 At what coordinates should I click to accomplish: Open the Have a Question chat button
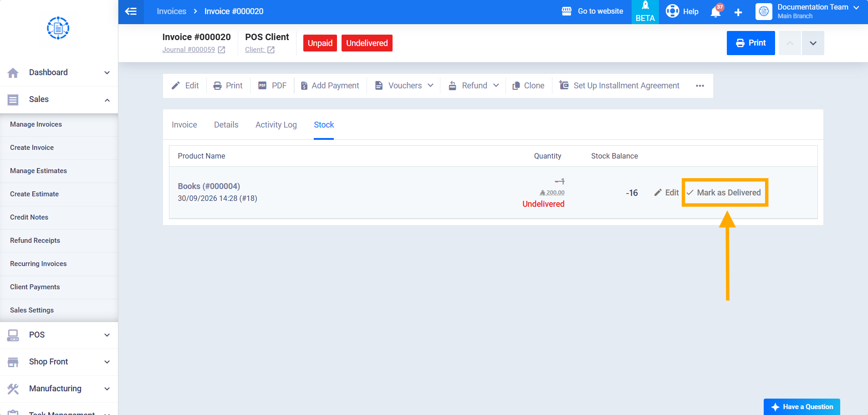802,407
